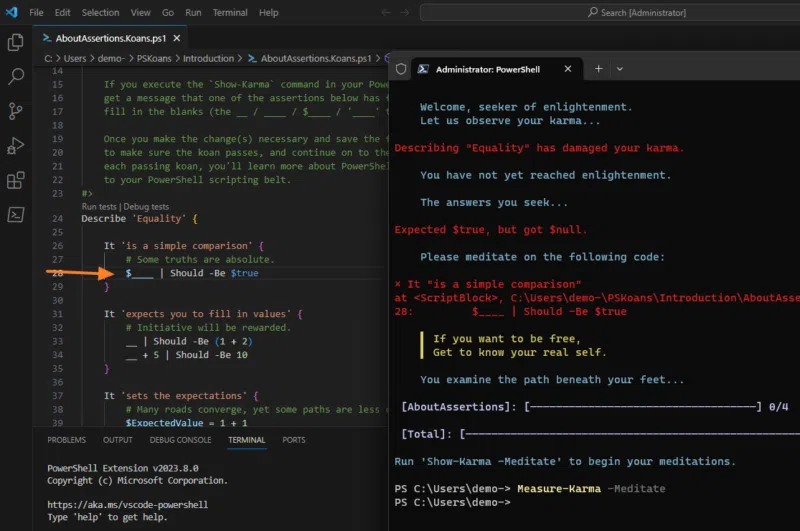Viewport: 800px width, 531px height.
Task: Open the Search view in activity bar
Action: 15,77
